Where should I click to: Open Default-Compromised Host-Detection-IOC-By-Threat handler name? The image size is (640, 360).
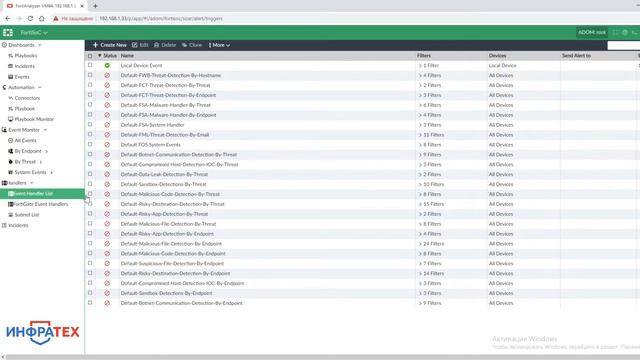pos(179,164)
